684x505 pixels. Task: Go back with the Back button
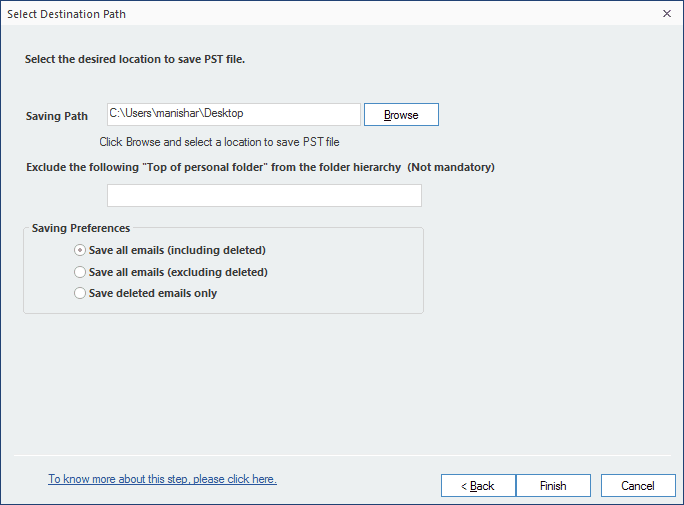pos(478,486)
